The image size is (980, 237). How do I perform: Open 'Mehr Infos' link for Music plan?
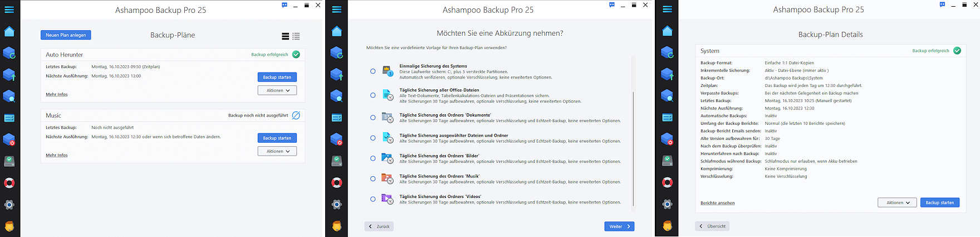click(57, 155)
